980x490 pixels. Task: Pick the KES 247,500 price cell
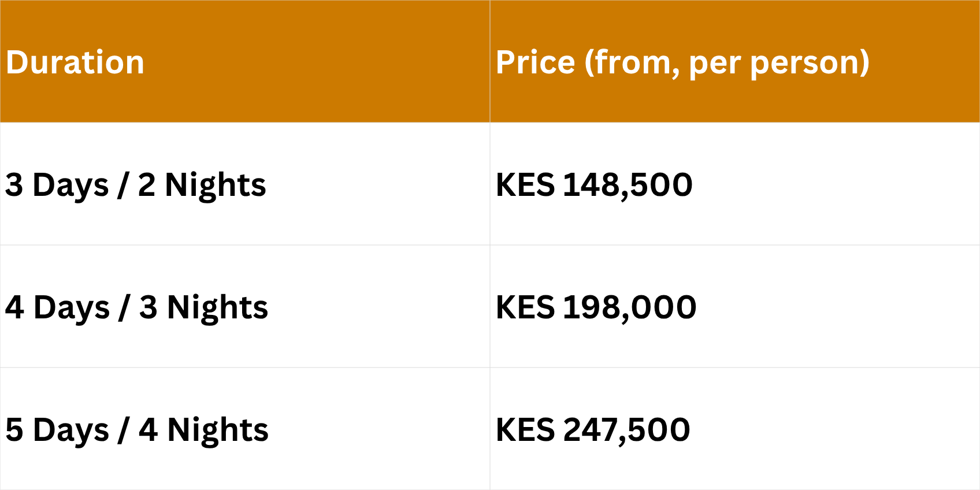tap(593, 430)
